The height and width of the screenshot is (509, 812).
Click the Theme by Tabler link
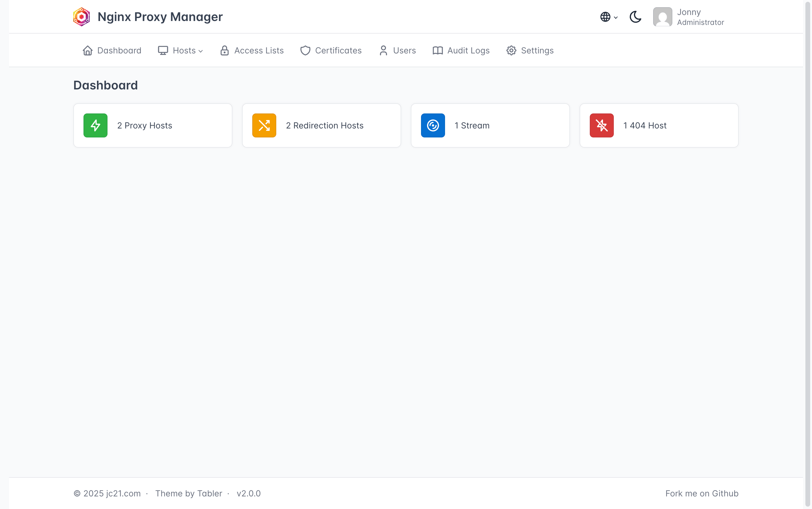tap(189, 493)
